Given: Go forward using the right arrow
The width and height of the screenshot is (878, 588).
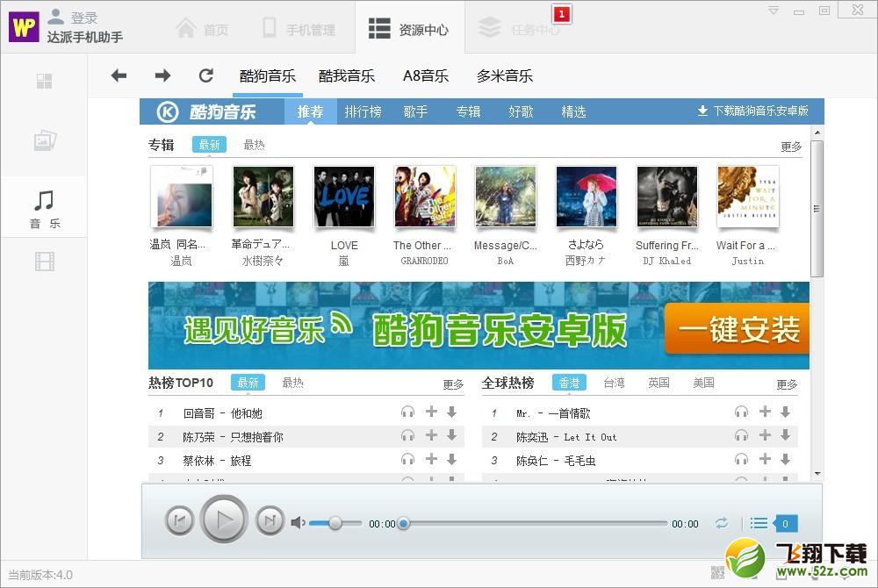Looking at the screenshot, I should [x=163, y=75].
